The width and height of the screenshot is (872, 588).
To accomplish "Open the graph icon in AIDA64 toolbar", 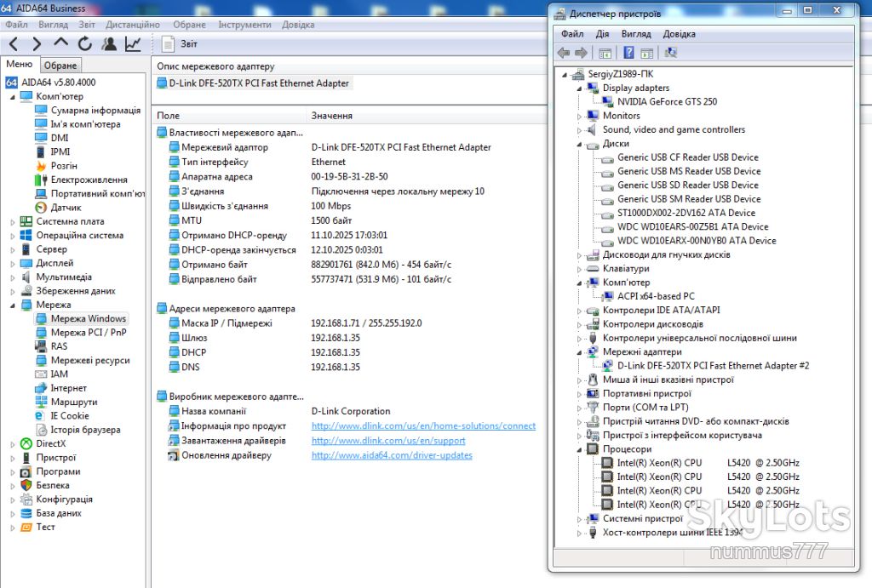I will (x=133, y=44).
